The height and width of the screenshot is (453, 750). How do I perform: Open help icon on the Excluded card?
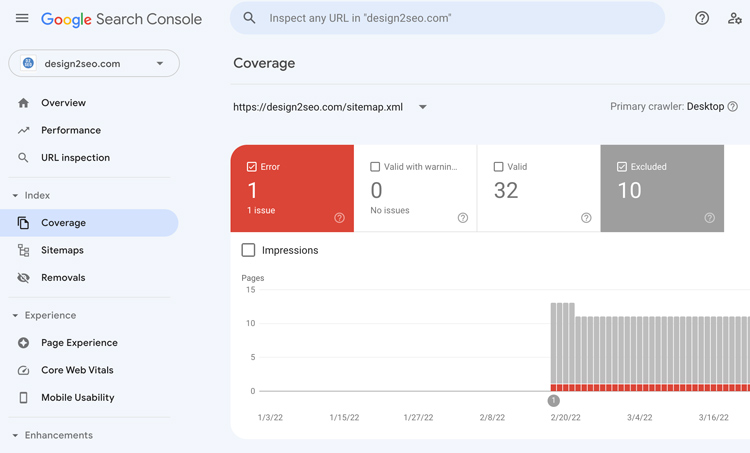coord(709,218)
